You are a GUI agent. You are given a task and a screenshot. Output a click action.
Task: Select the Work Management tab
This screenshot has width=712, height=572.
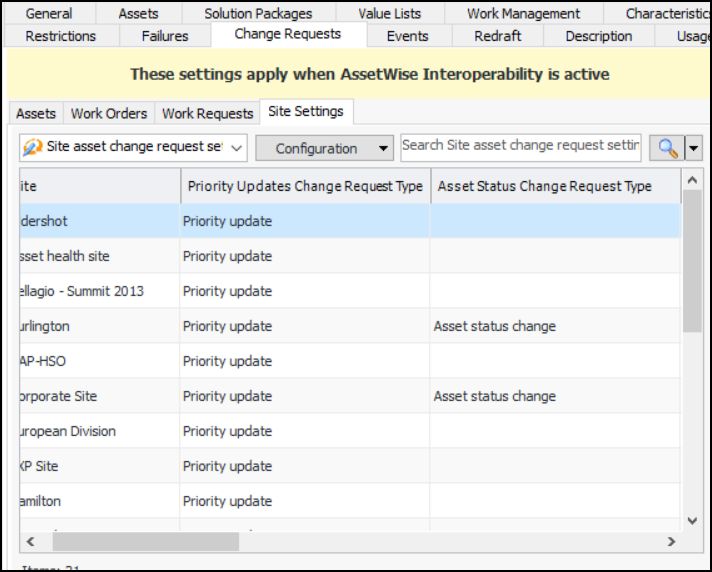click(x=523, y=13)
